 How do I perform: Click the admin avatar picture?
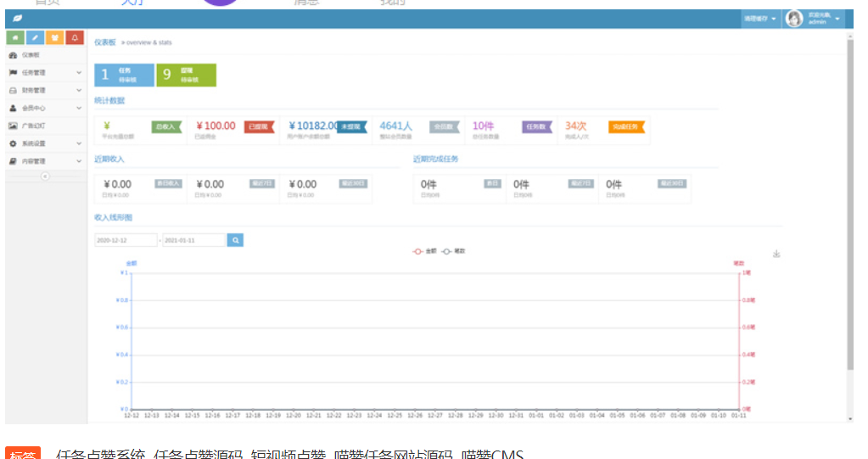(794, 19)
